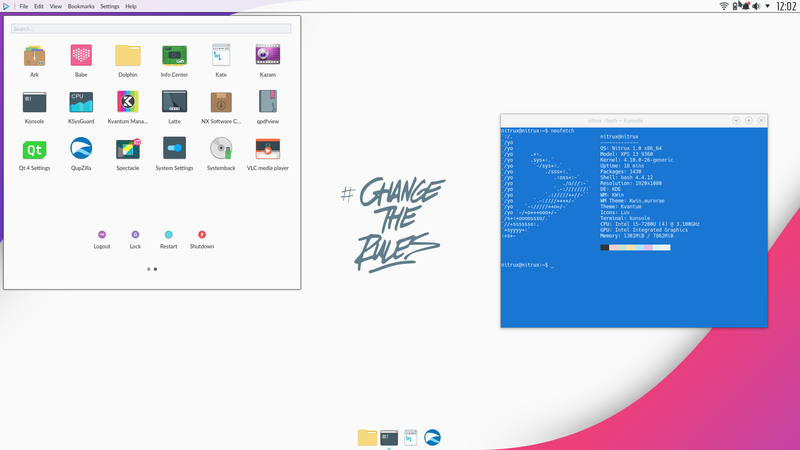The image size is (800, 450).
Task: Launch the Babe music player
Action: coord(81,56)
